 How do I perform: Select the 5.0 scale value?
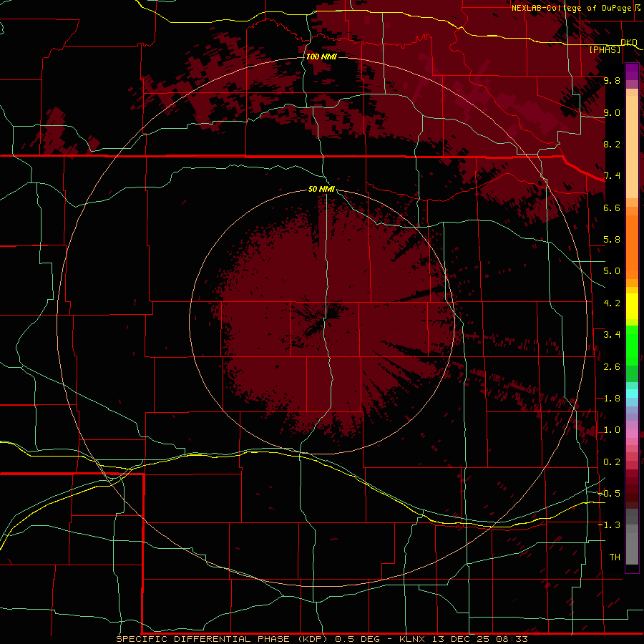[x=612, y=271]
